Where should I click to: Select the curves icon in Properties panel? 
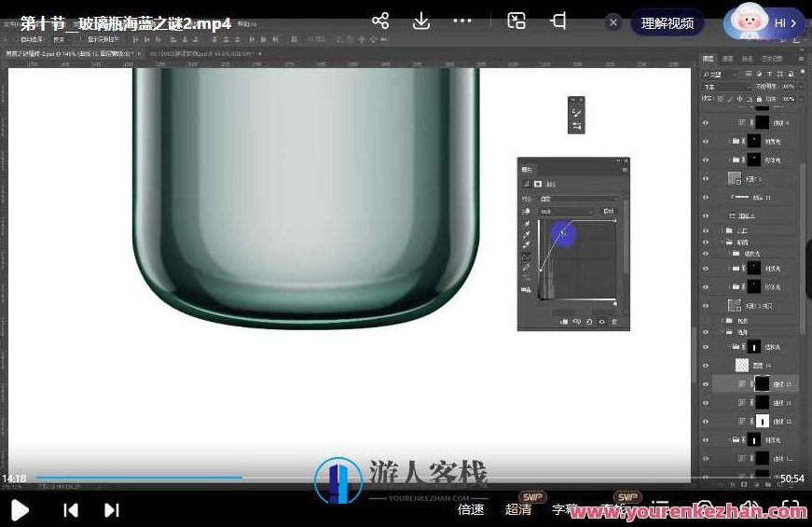tap(527, 184)
